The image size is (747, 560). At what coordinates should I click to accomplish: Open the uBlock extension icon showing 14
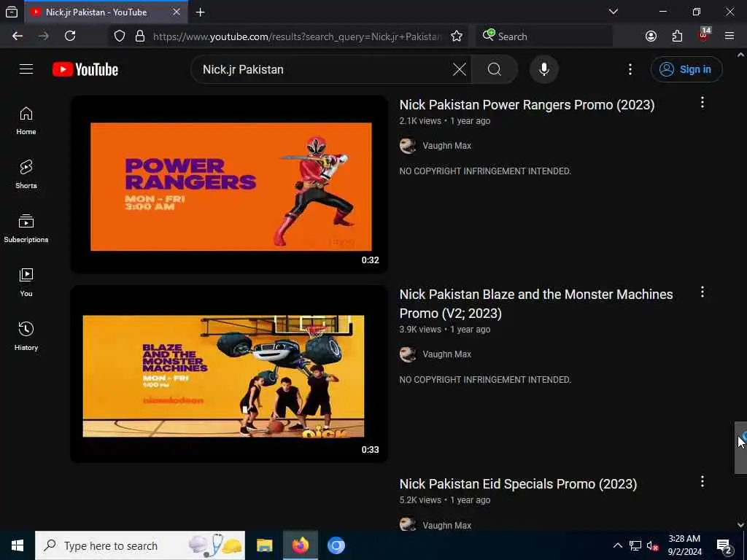[704, 35]
